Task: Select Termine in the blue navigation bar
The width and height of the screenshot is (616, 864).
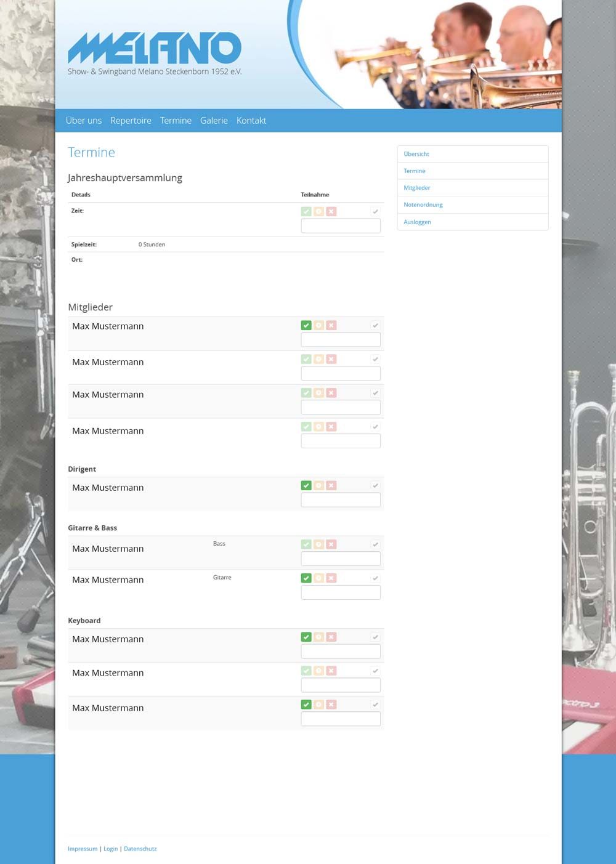Action: point(176,121)
